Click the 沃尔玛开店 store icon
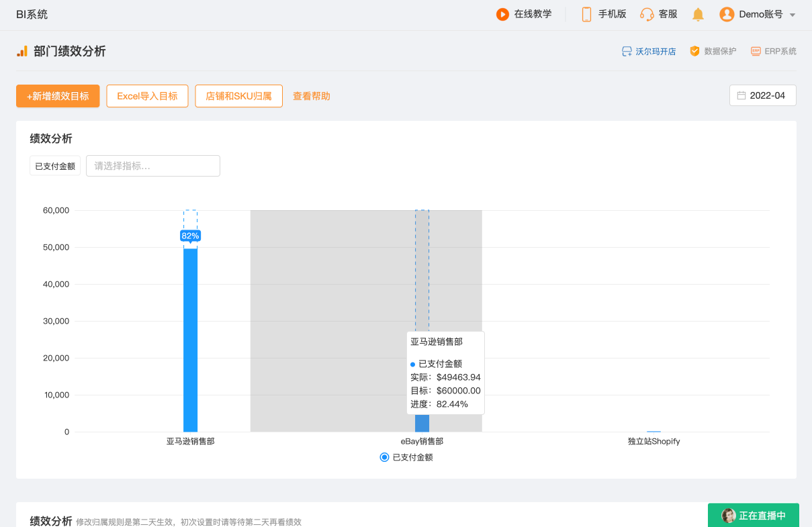This screenshot has width=812, height=527. click(x=627, y=51)
